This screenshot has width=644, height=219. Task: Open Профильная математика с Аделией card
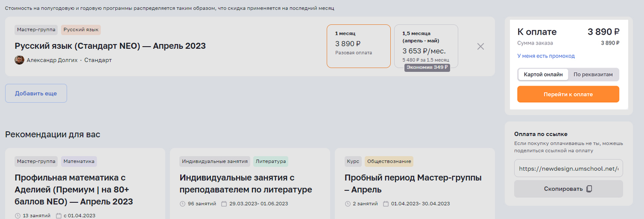[x=85, y=183]
